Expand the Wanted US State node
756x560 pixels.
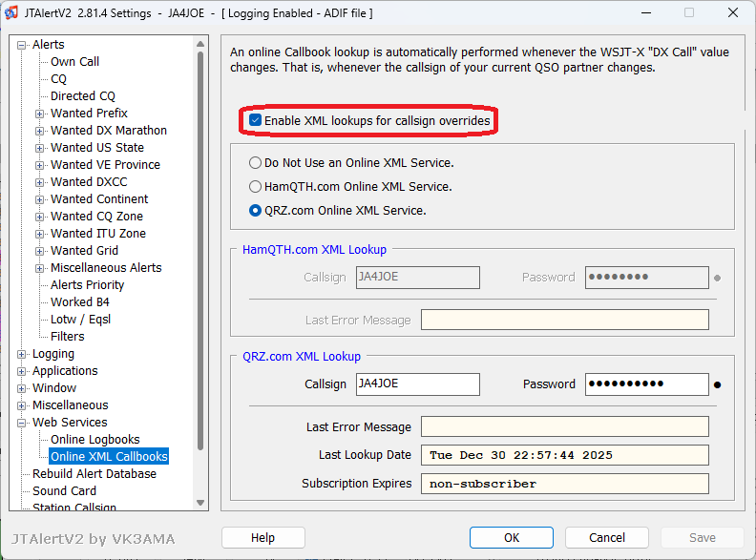(39, 148)
